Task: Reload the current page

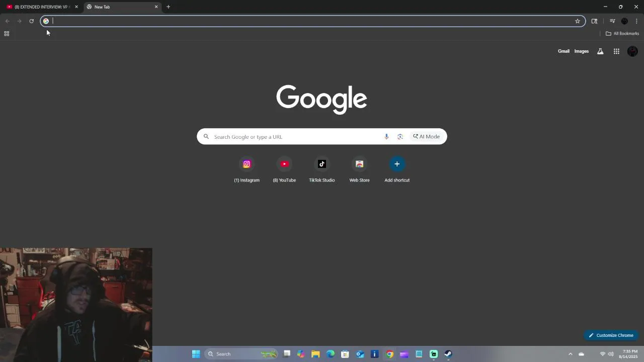Action: coord(31,21)
